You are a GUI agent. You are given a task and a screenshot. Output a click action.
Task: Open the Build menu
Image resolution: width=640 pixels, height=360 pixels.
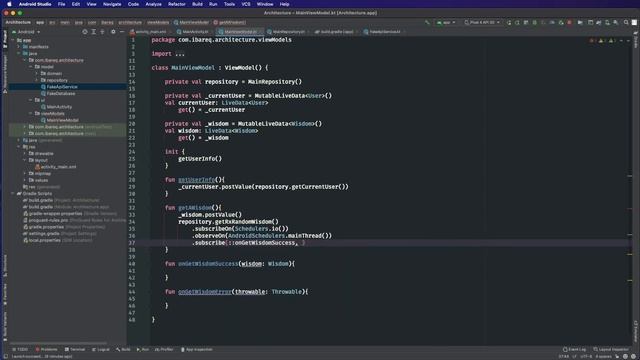[197, 4]
